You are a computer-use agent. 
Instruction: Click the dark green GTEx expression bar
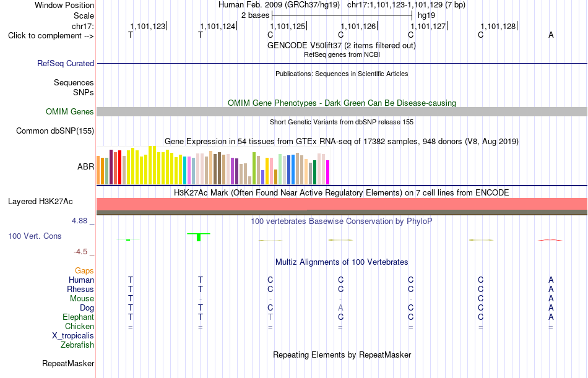tap(314, 172)
